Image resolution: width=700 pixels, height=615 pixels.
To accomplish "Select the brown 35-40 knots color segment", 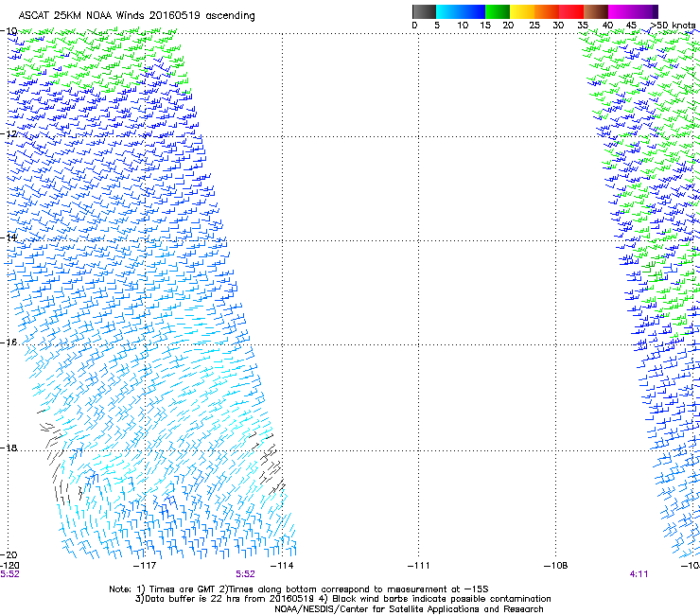I will tap(596, 11).
